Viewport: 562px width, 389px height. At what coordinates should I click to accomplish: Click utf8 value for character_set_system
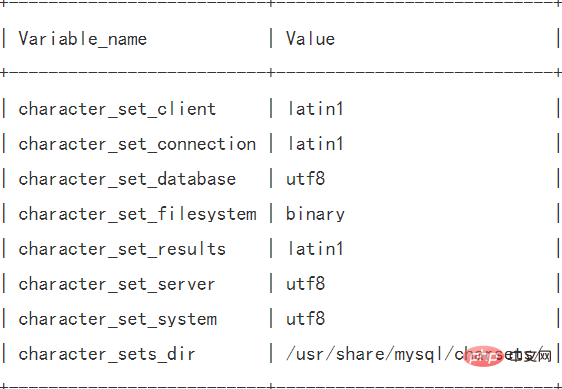[305, 319]
